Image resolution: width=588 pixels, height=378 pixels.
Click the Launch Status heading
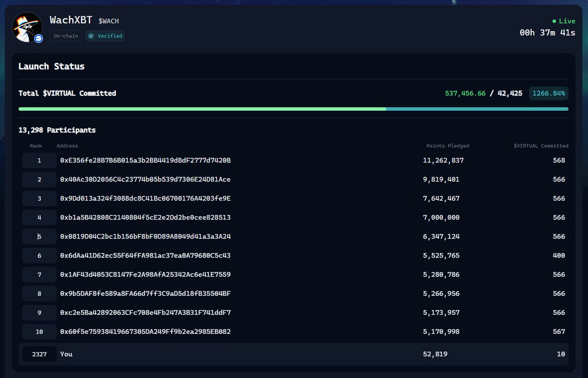coord(51,66)
